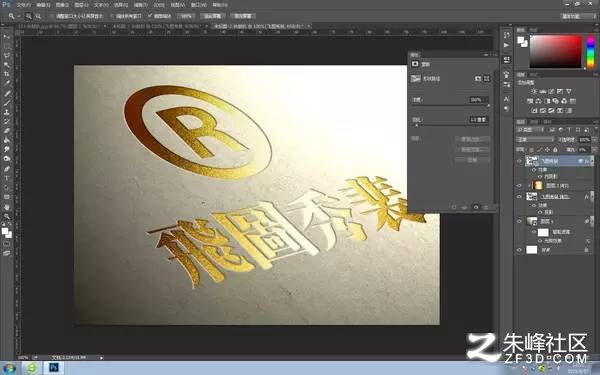Select the Quick Selection tool
This screenshot has height=375, width=600.
7,65
